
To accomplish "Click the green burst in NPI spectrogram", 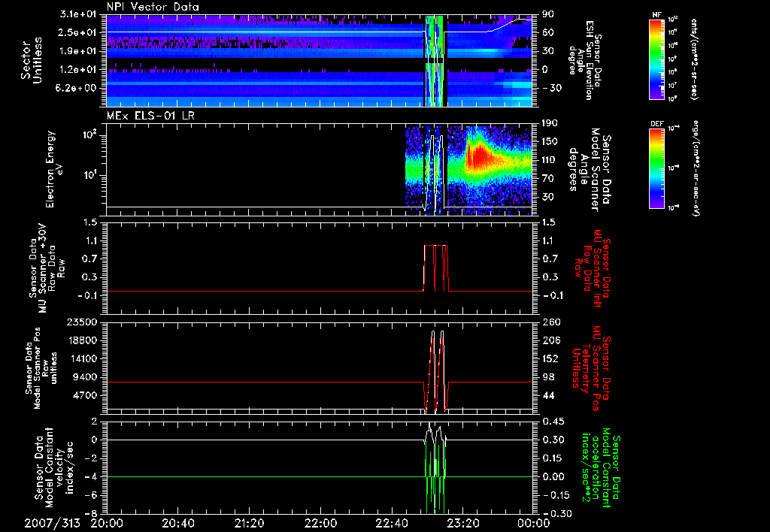I will pos(434,60).
